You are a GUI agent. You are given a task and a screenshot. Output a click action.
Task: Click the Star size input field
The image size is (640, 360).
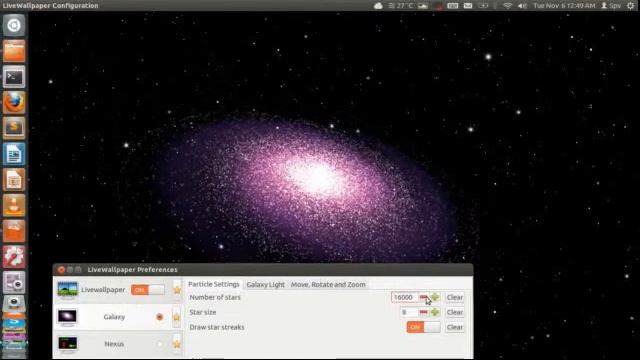click(x=409, y=312)
